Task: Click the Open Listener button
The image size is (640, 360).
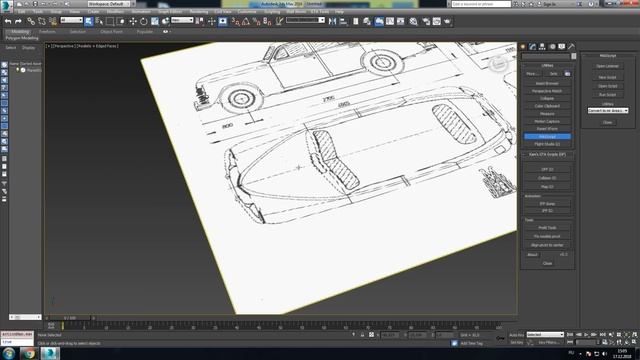Action: tap(607, 66)
